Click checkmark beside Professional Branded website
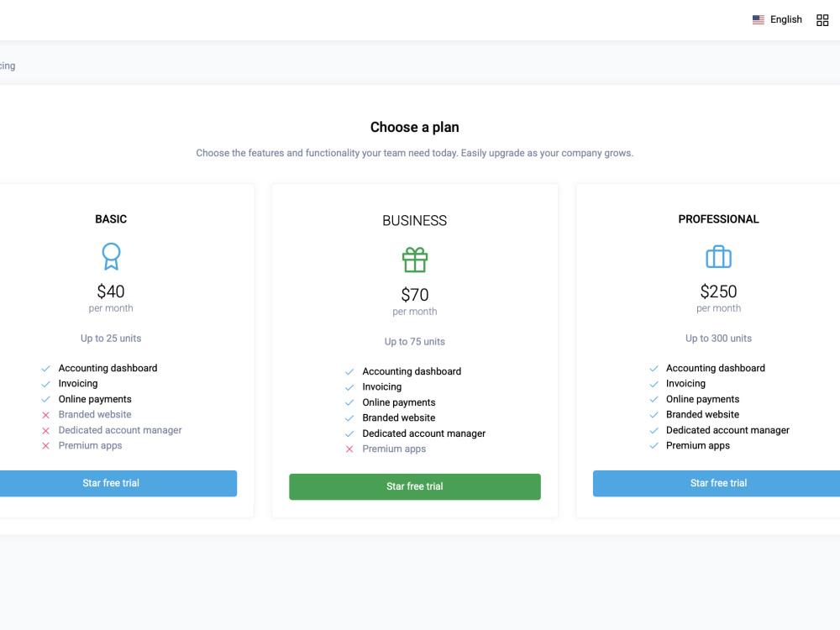This screenshot has height=630, width=840. (654, 415)
